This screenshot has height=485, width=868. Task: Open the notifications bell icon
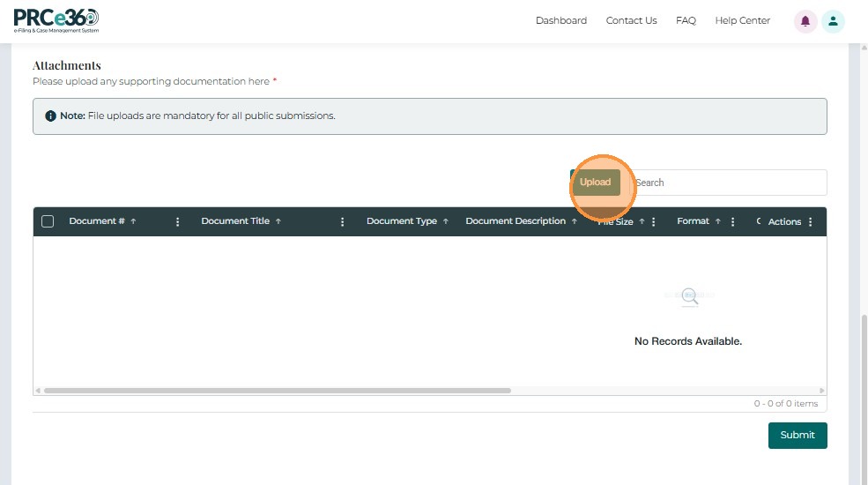[x=805, y=21]
